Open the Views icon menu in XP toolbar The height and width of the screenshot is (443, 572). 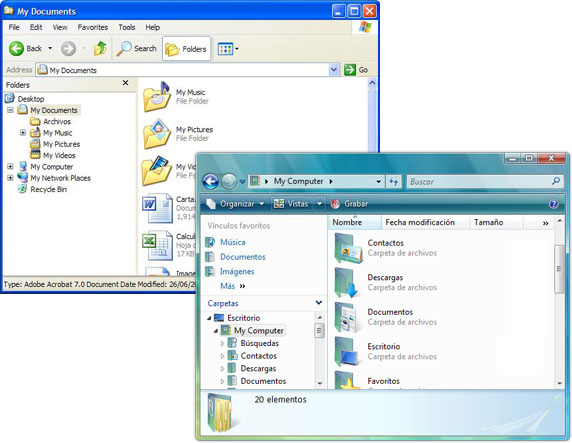click(228, 49)
